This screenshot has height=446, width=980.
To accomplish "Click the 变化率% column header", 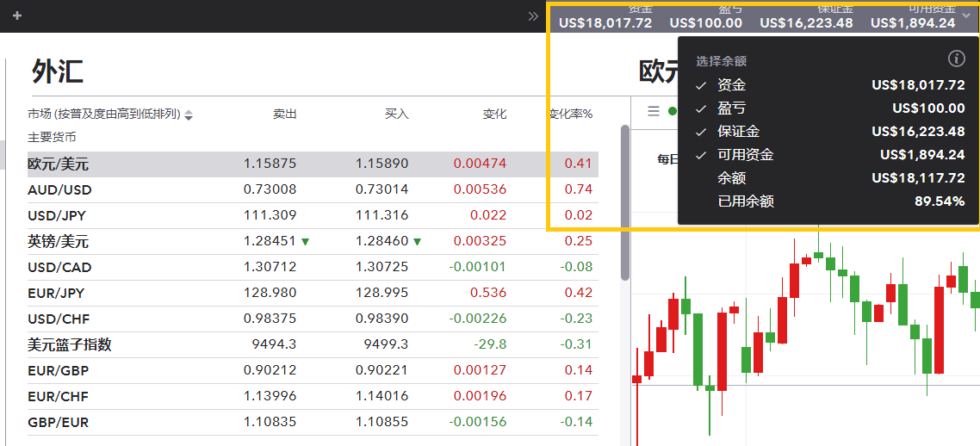I will pos(571,114).
